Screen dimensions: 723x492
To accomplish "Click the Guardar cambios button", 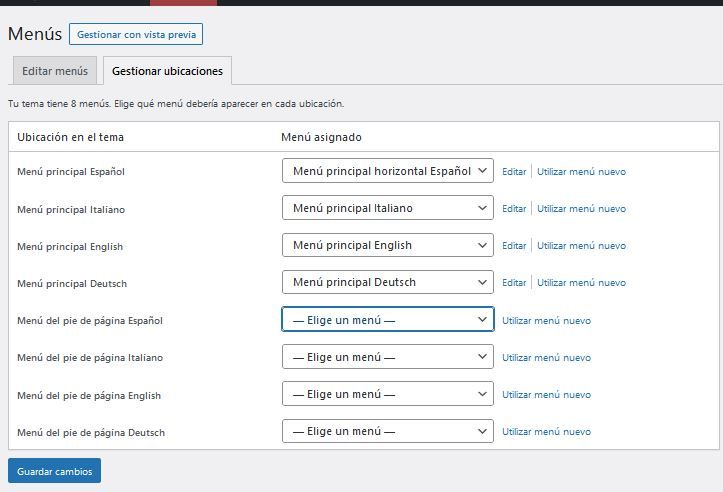I will coord(54,471).
